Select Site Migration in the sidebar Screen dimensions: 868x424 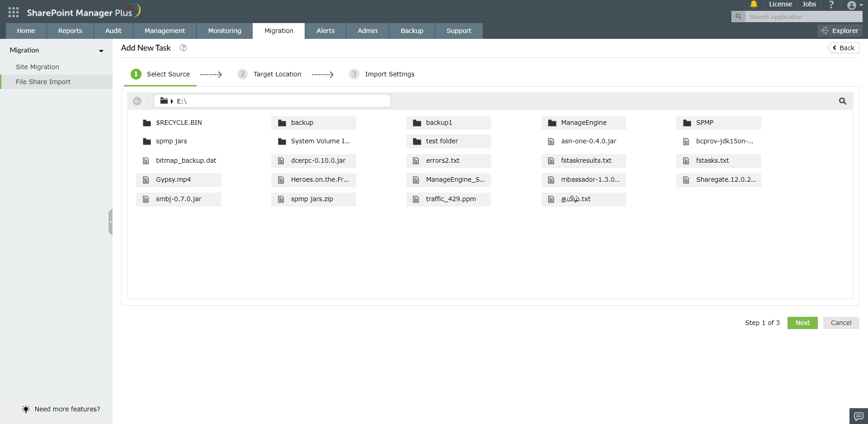coord(38,67)
